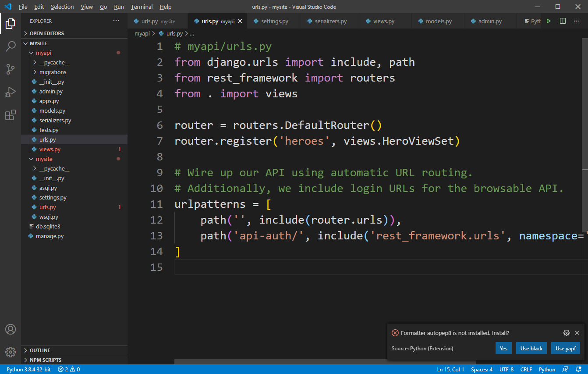The width and height of the screenshot is (588, 374).
Task: Change end of line sequence via CRLF
Action: [526, 369]
